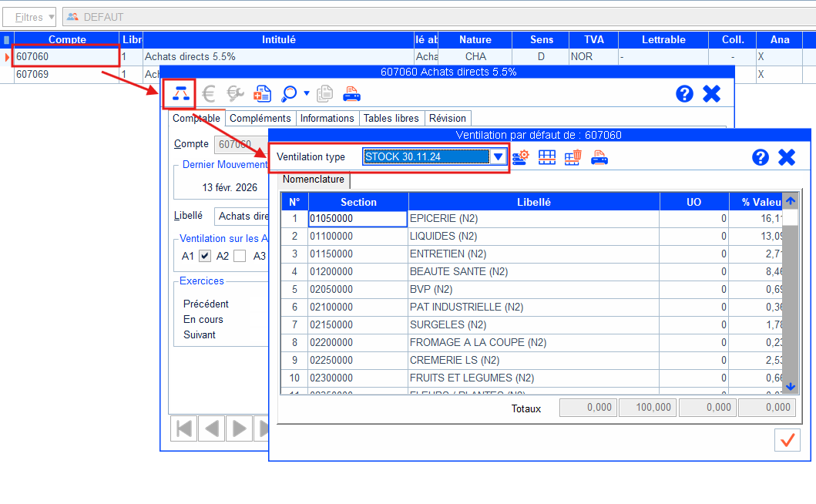Image resolution: width=816 pixels, height=504 pixels.
Task: Switch to the Compléments tab
Action: click(x=260, y=118)
